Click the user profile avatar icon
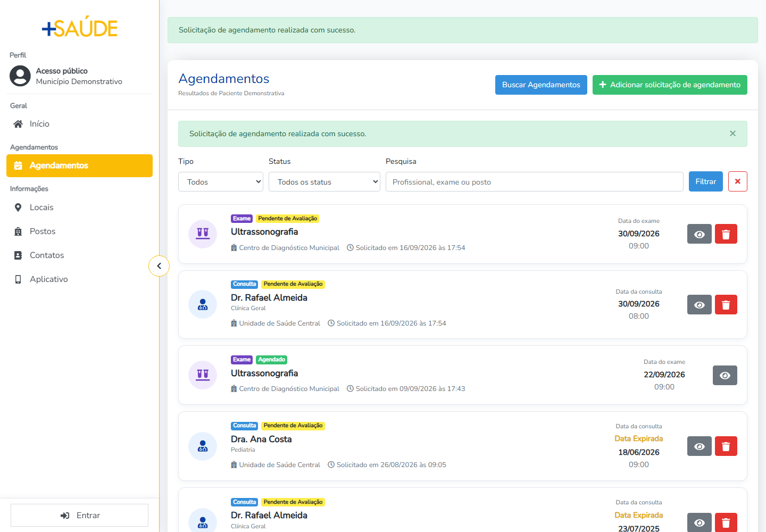 point(20,76)
